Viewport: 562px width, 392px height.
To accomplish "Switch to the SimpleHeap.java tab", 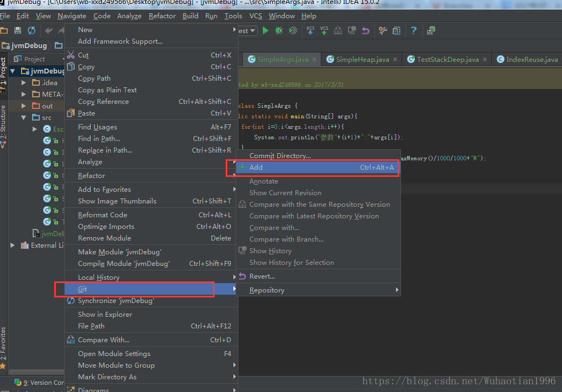I will click(362, 60).
